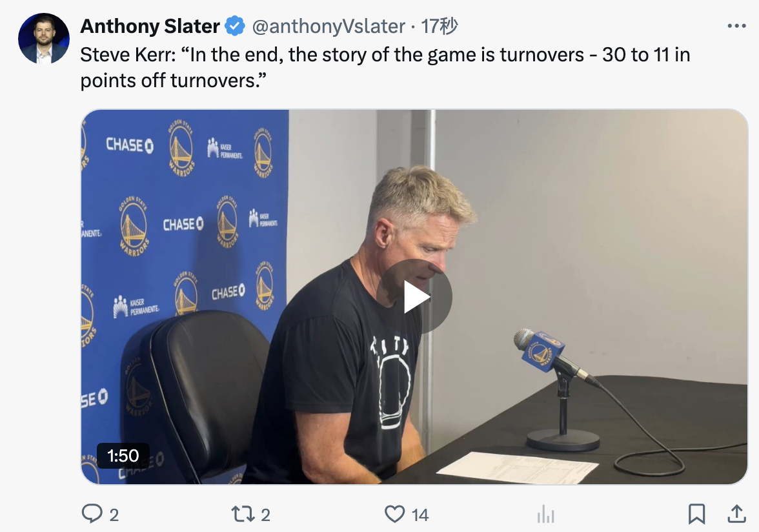Open the tweet timestamp link
This screenshot has width=759, height=532.
click(x=439, y=26)
